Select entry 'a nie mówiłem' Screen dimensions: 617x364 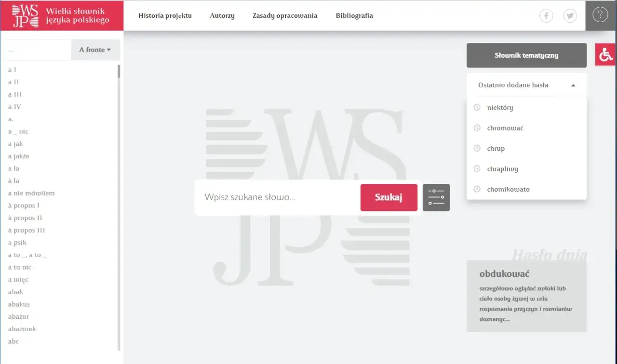[31, 193]
